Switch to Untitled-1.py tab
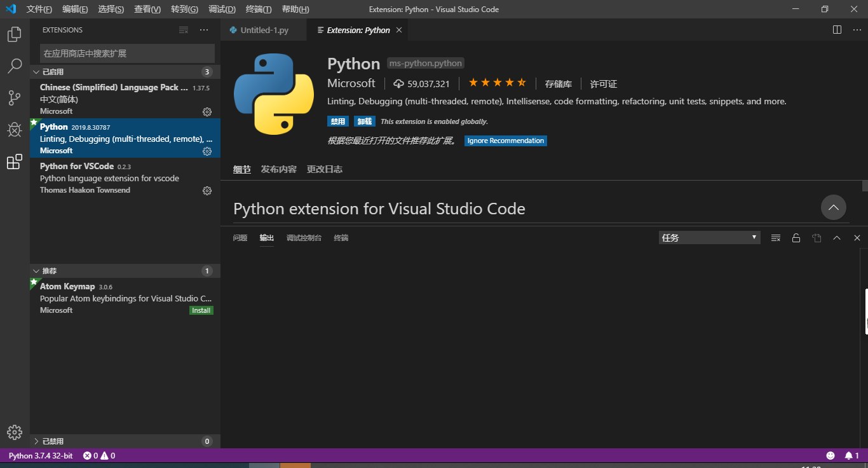The width and height of the screenshot is (868, 468). coord(264,30)
